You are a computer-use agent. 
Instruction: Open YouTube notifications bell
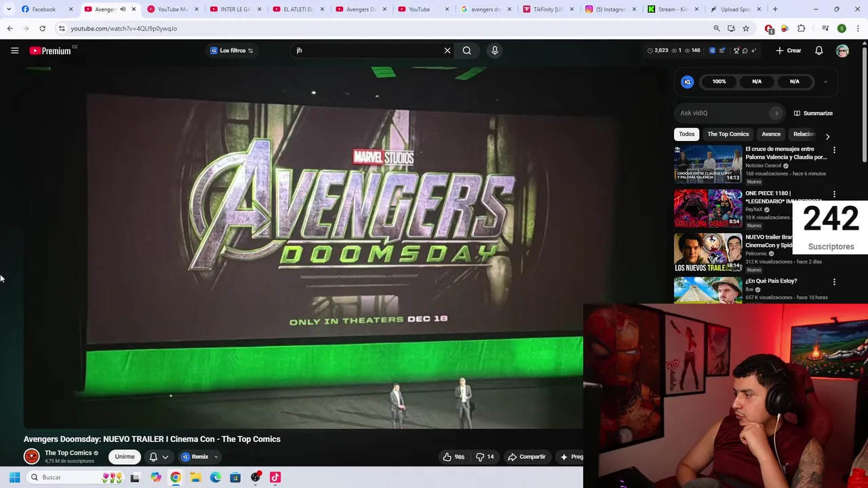point(819,51)
